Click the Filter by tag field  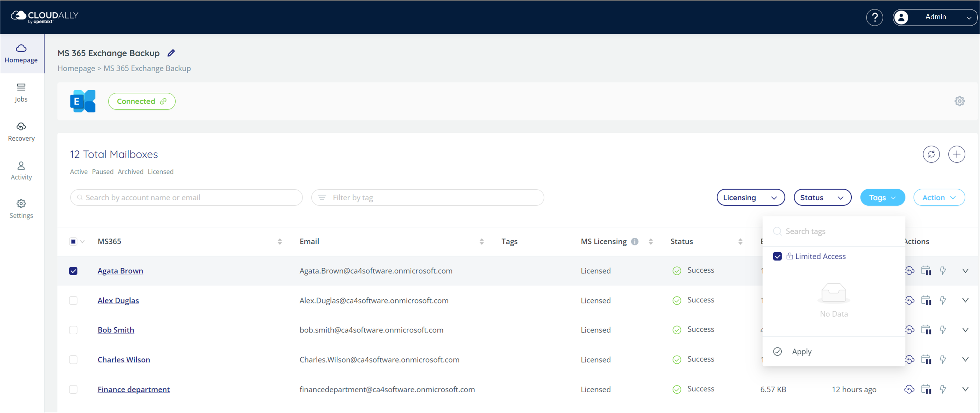click(x=427, y=197)
